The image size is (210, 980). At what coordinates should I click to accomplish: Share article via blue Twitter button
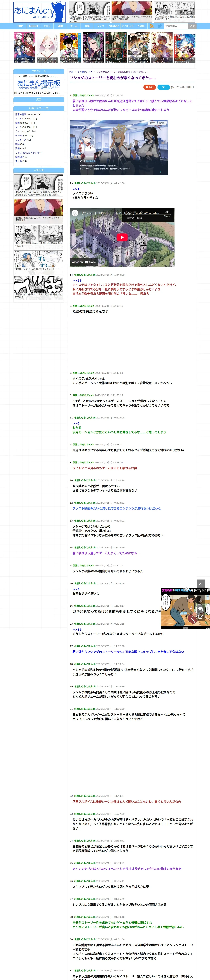point(164,87)
